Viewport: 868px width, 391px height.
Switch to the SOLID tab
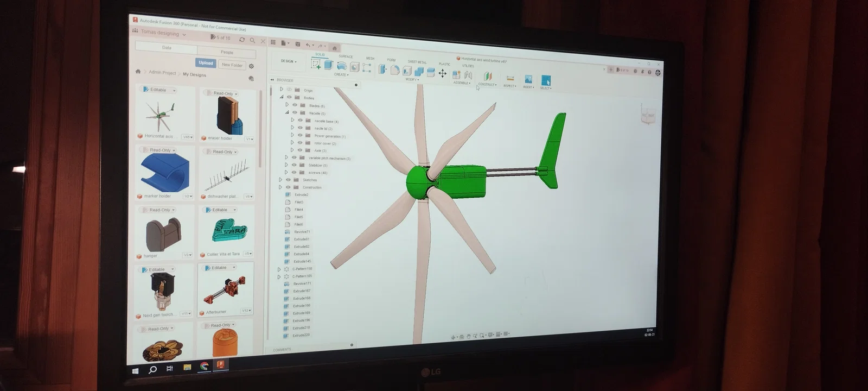pyautogui.click(x=320, y=54)
